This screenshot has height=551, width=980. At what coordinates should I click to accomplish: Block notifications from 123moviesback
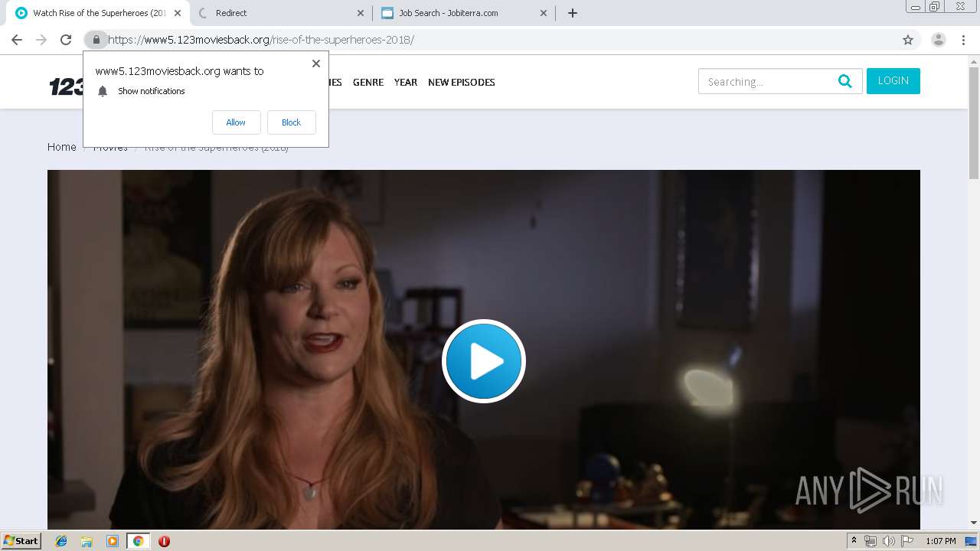tap(291, 122)
